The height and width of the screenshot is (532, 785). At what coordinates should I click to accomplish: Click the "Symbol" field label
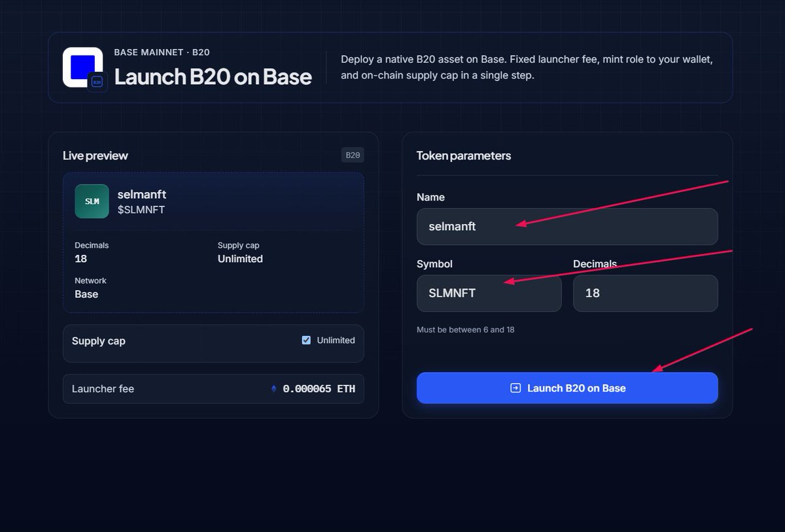point(434,264)
